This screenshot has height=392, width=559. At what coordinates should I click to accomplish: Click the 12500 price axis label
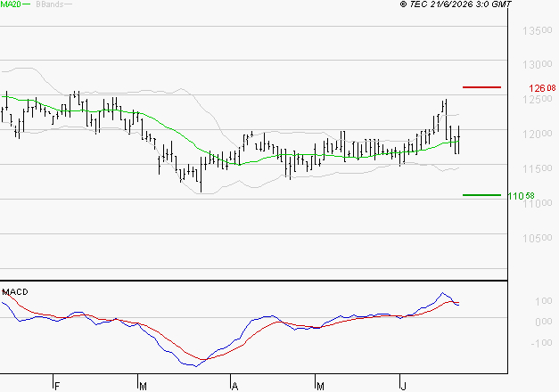[538, 99]
